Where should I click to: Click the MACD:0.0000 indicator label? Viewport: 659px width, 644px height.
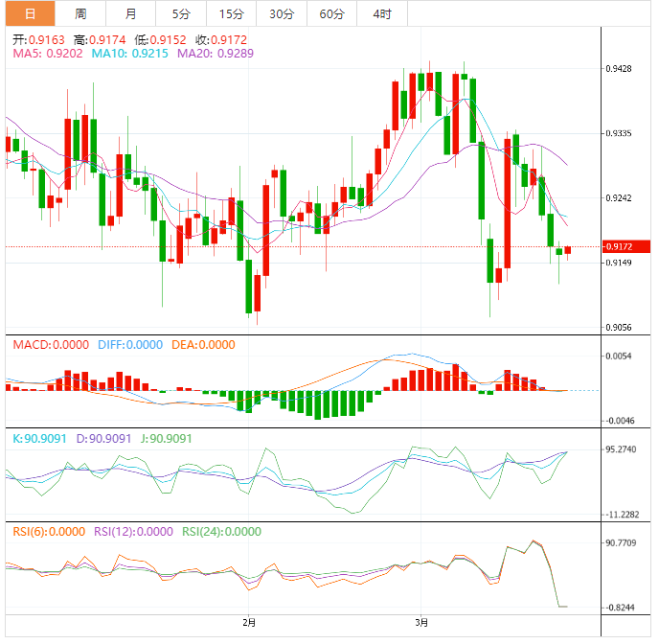(51, 345)
